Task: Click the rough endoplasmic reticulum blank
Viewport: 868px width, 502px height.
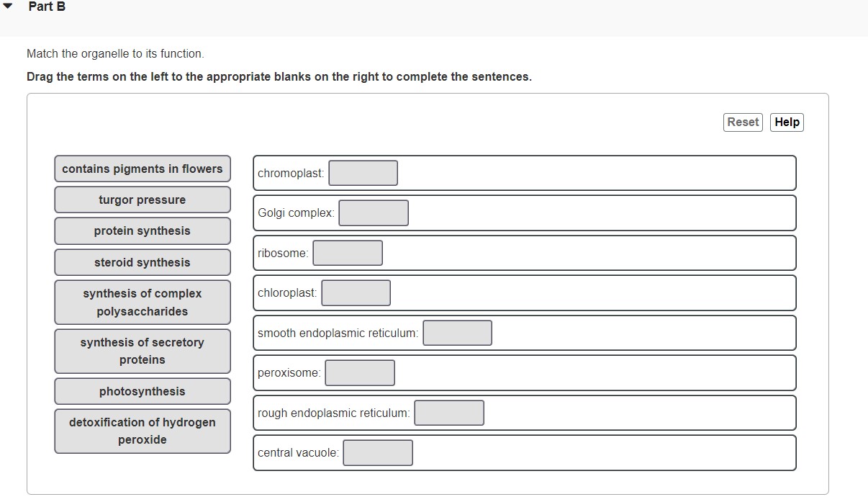Action: click(x=449, y=413)
